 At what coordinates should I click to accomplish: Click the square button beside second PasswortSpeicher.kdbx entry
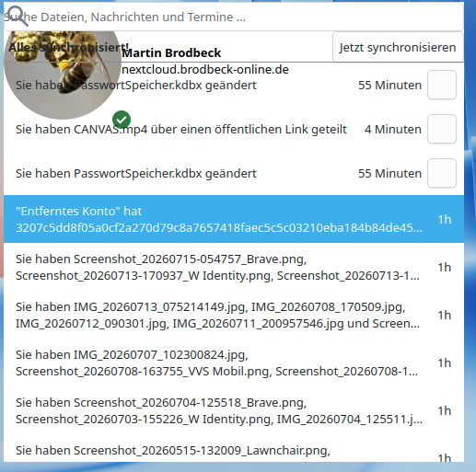[442, 173]
